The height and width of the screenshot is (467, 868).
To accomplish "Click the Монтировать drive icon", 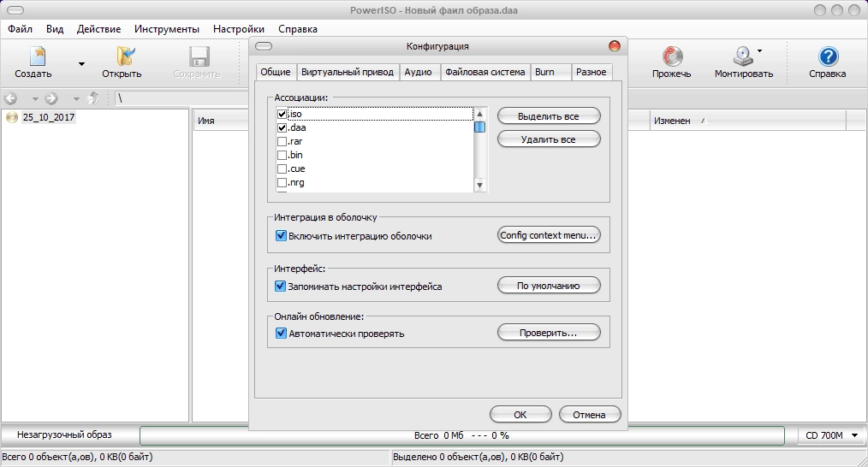I will [x=742, y=56].
